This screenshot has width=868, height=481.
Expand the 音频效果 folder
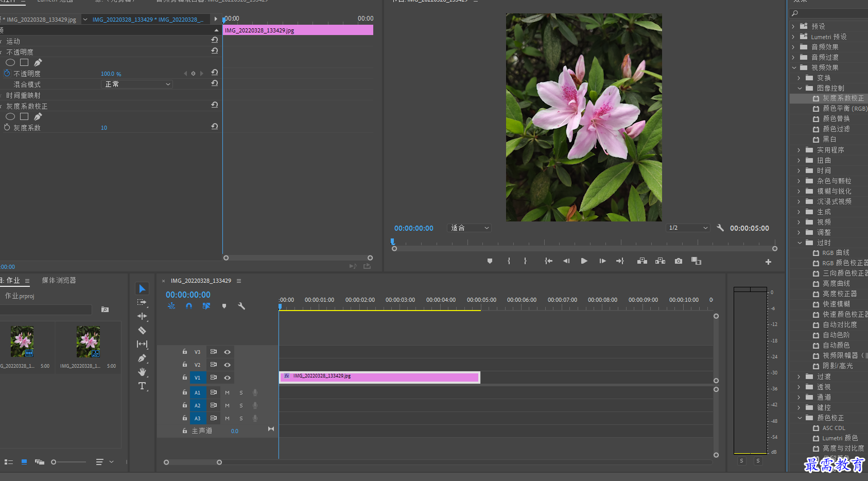793,47
